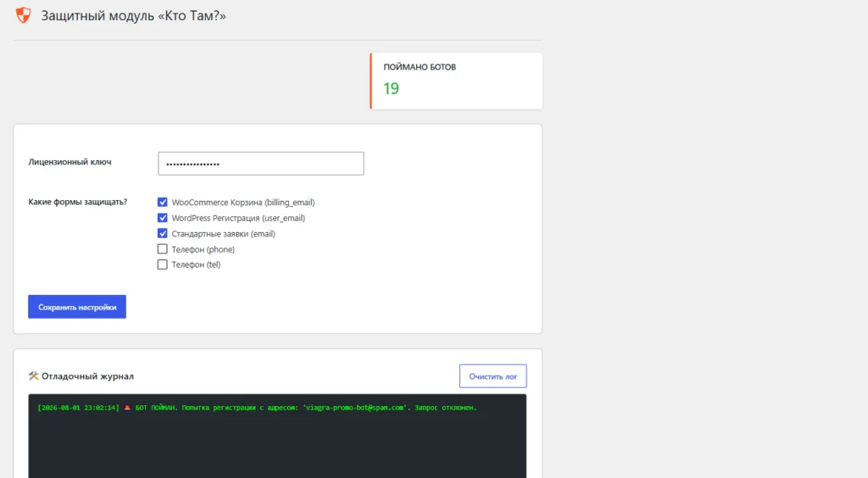The image size is (868, 478).
Task: Uncheck WooCommerce Корзина (billing_email) checkbox
Action: click(x=162, y=202)
